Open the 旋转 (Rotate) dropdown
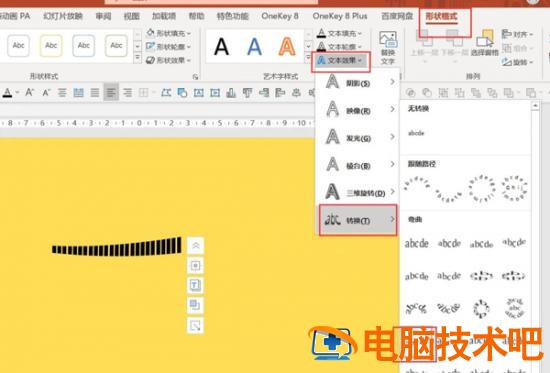Viewport: 550px width, 373px height. pyautogui.click(x=517, y=62)
